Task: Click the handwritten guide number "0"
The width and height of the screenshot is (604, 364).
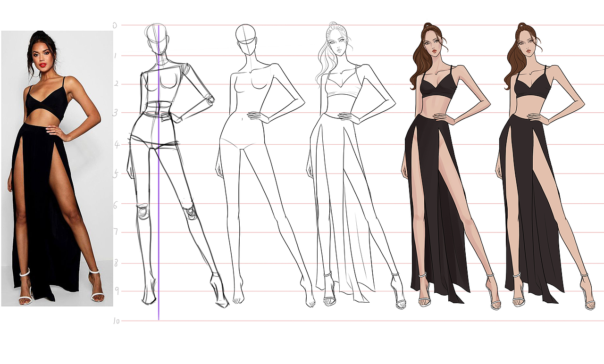Action: (x=115, y=25)
